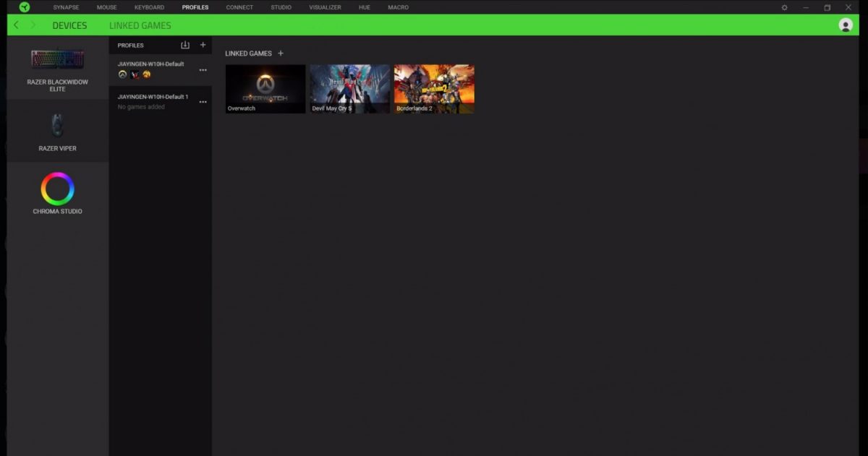Open the MACRO tab
The width and height of the screenshot is (868, 456).
click(398, 7)
